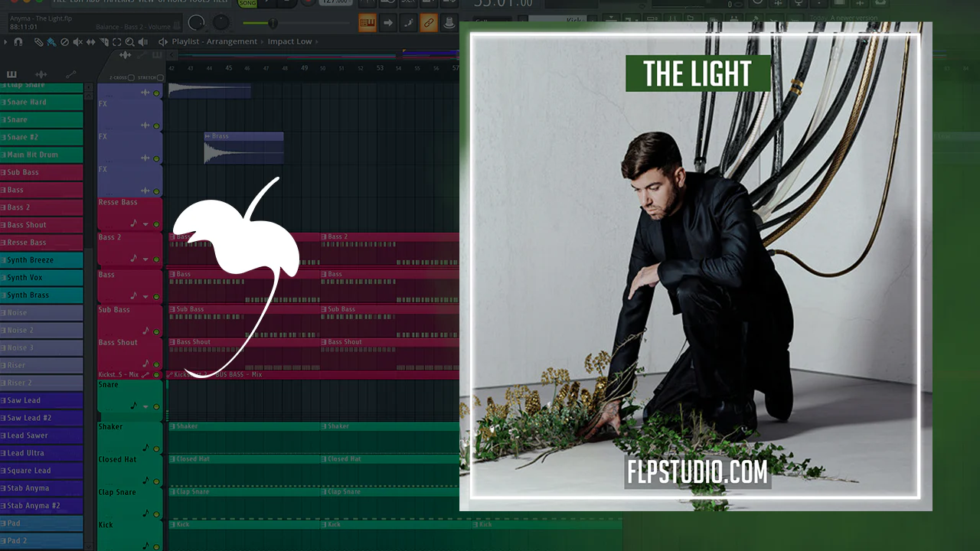
Task: Select Riser 2 in the picker list
Action: click(41, 383)
